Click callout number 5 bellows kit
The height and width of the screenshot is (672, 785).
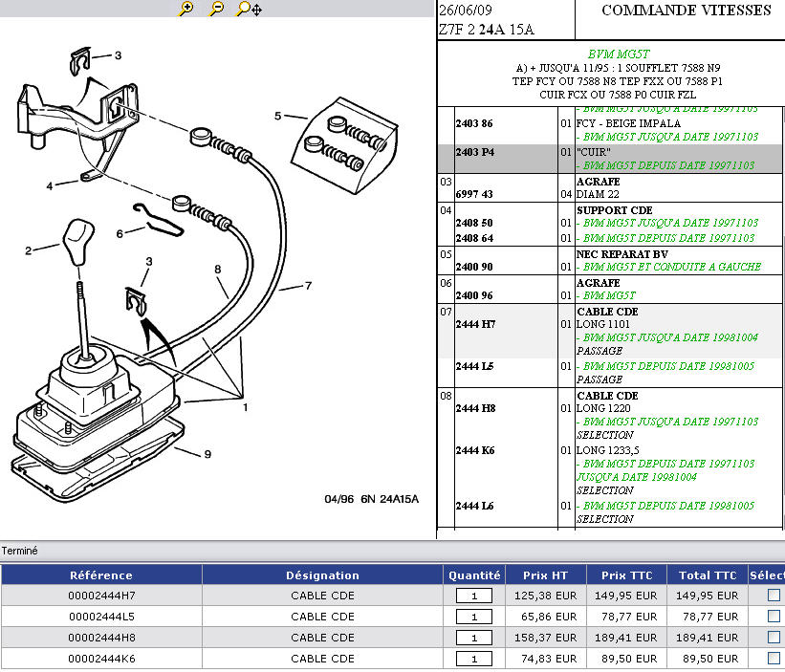click(277, 117)
